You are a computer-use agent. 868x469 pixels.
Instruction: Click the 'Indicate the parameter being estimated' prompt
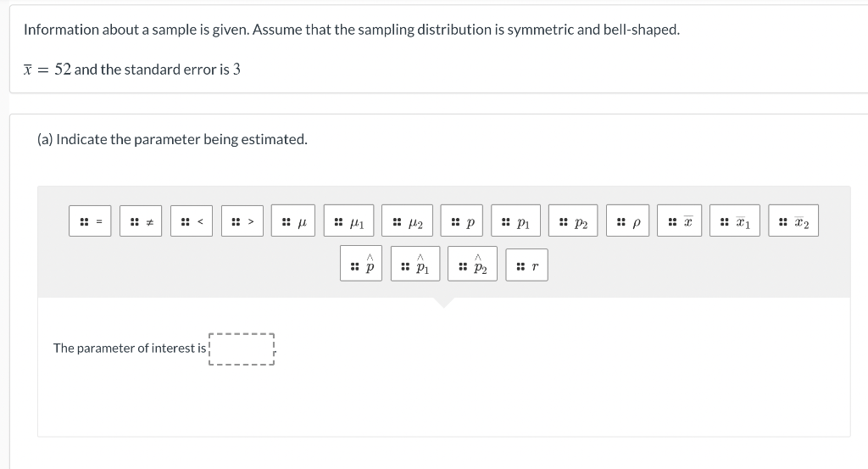coord(173,139)
